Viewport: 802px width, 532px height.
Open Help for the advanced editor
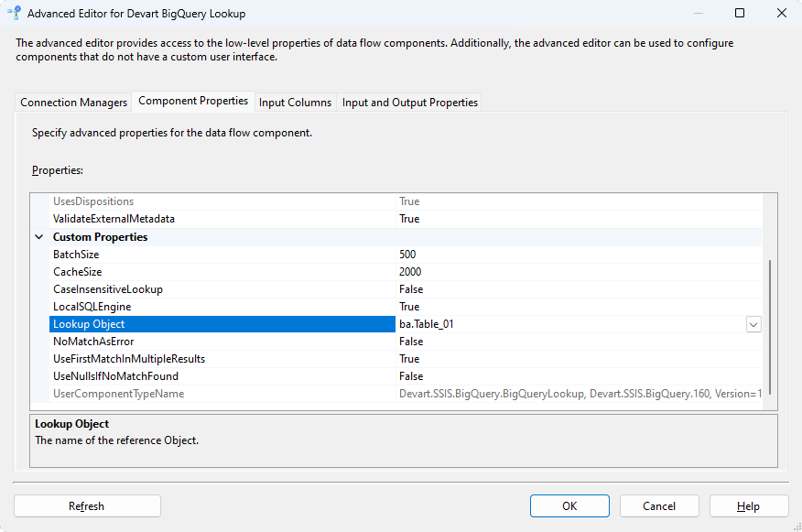[x=748, y=506]
